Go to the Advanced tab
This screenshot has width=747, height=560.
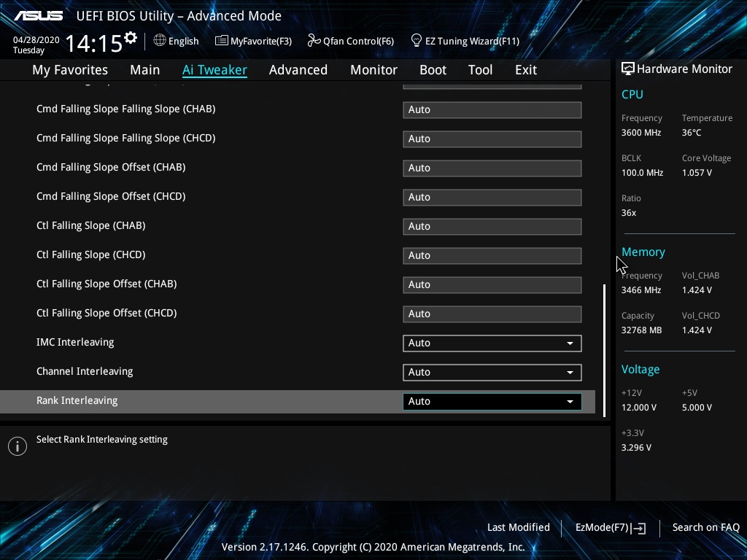(298, 70)
